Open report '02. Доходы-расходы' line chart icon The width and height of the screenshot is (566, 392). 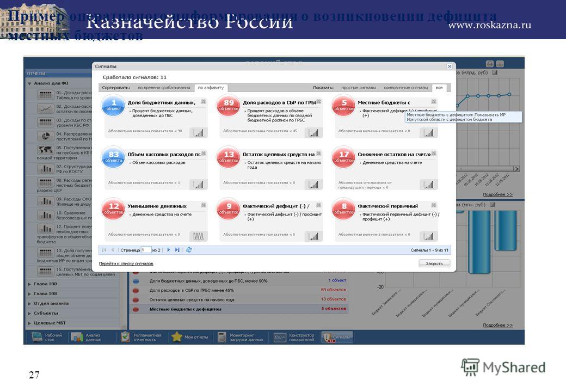46,108
